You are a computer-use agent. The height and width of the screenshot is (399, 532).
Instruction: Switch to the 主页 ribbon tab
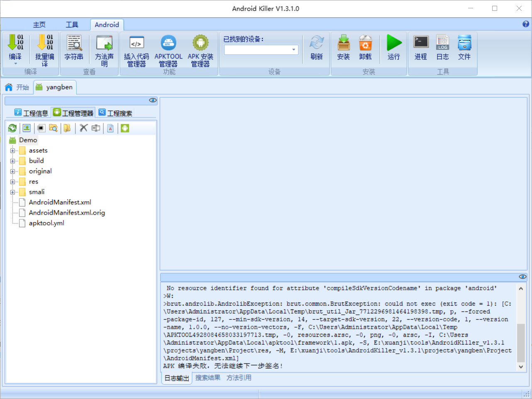click(39, 24)
